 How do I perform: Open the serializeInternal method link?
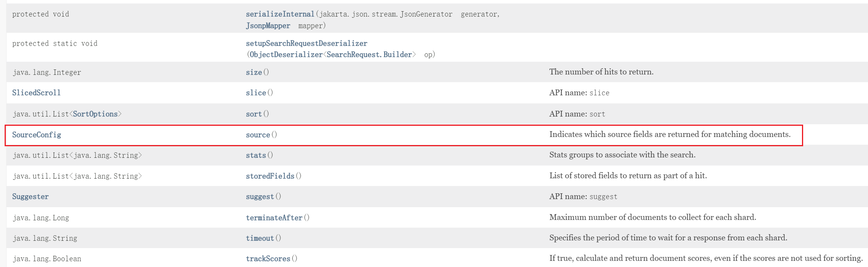pos(280,14)
